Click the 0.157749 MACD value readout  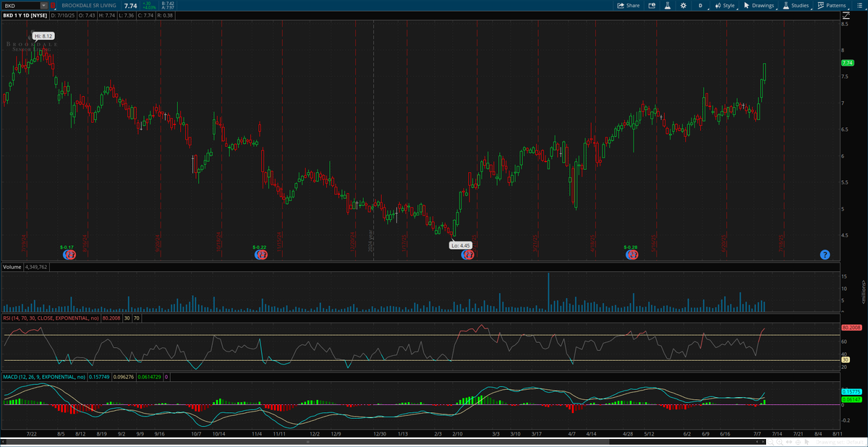99,377
